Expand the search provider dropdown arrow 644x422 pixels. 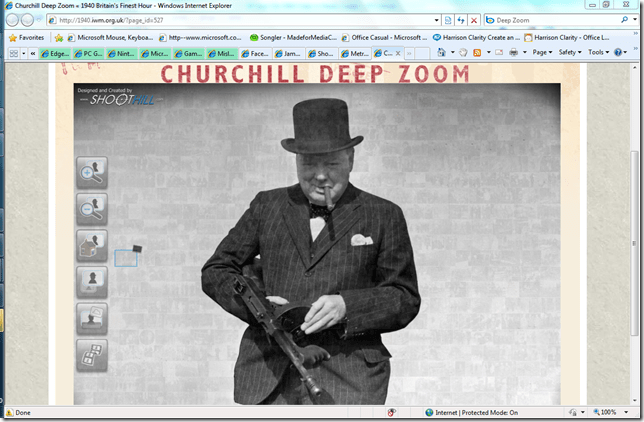pyautogui.click(x=635, y=20)
